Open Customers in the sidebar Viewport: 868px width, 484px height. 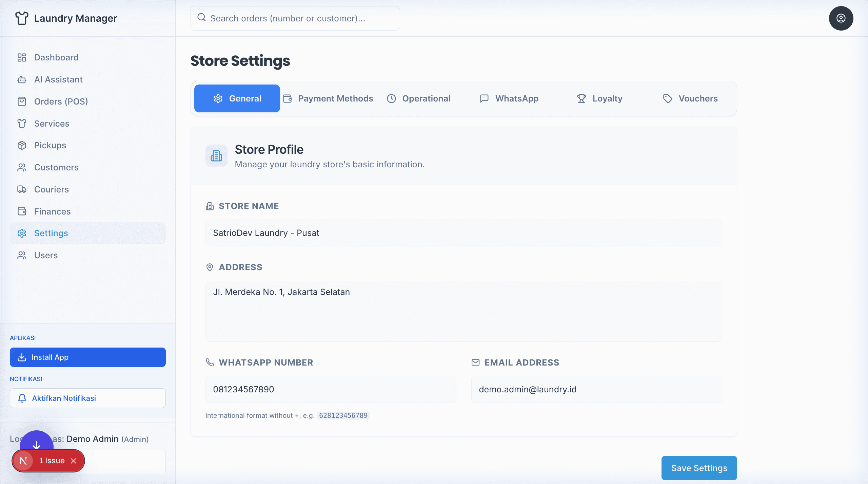point(56,167)
